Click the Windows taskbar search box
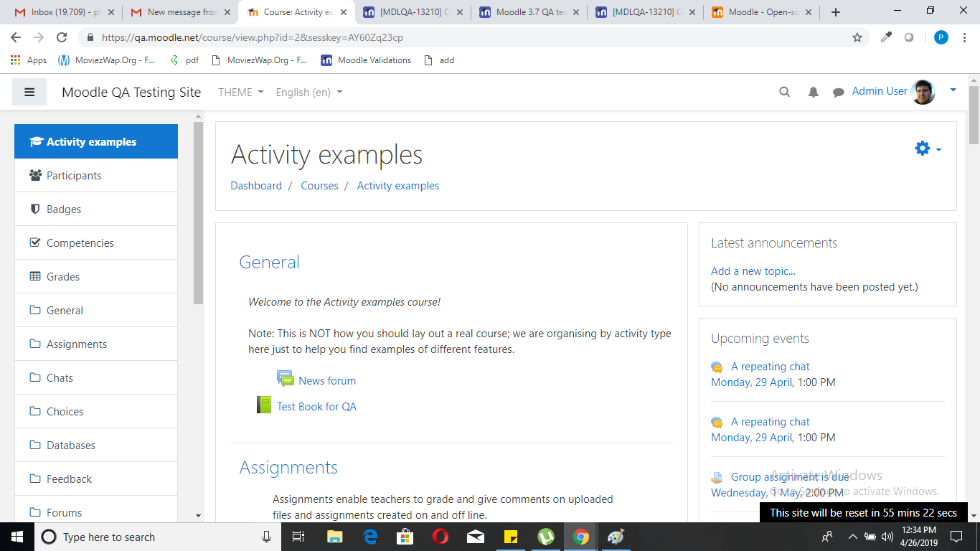The width and height of the screenshot is (980, 551). (x=158, y=537)
